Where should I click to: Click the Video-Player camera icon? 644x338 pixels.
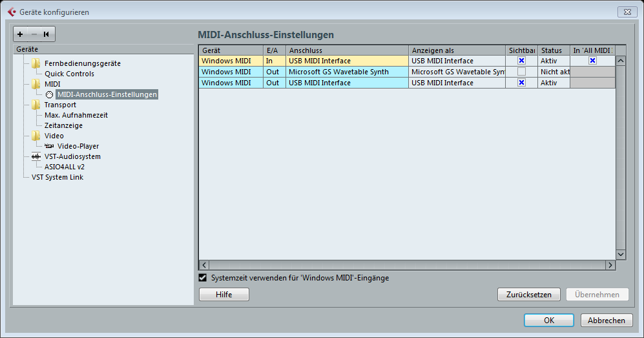[49, 146]
